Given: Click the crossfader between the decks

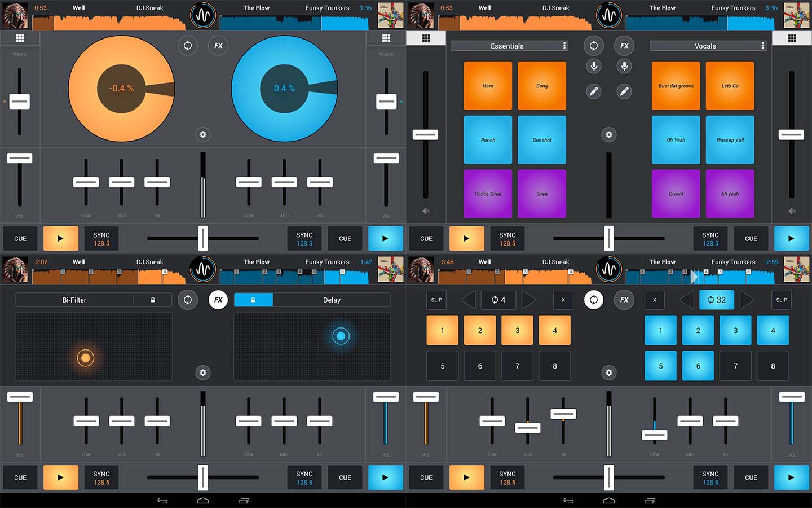Looking at the screenshot, I should (x=203, y=238).
